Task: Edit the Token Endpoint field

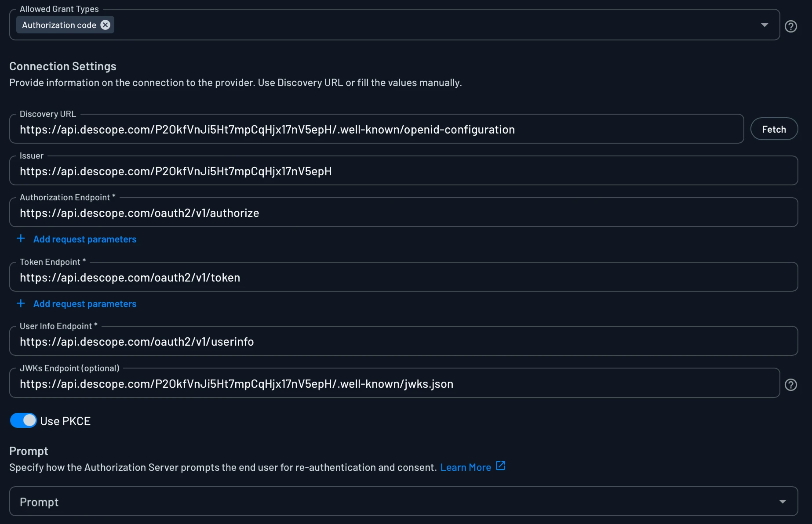Action: pyautogui.click(x=404, y=277)
